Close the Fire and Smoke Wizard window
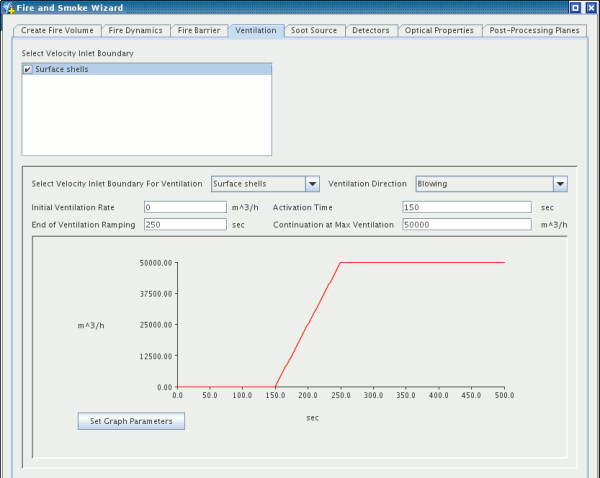The height and width of the screenshot is (478, 600). tap(590, 7)
